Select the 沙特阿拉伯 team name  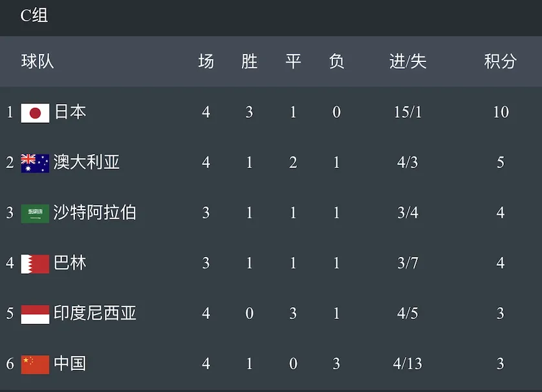(x=94, y=212)
